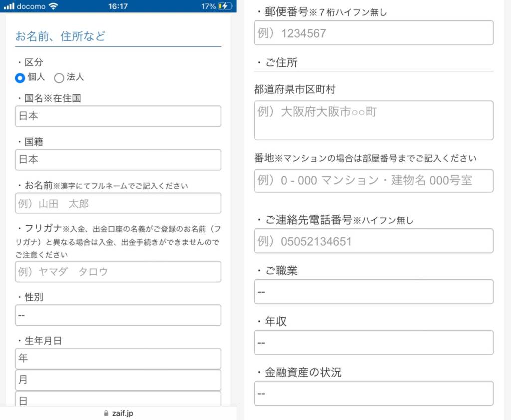Select the 法人 radio button
The image size is (511, 420).
click(59, 78)
